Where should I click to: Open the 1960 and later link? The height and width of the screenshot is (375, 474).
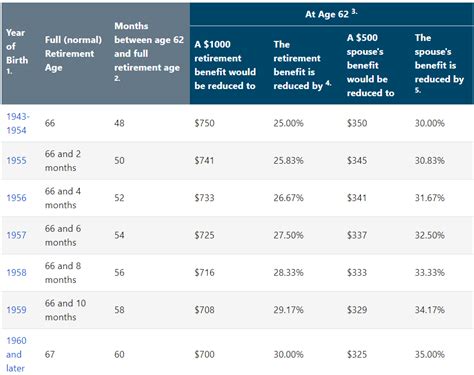(x=16, y=354)
